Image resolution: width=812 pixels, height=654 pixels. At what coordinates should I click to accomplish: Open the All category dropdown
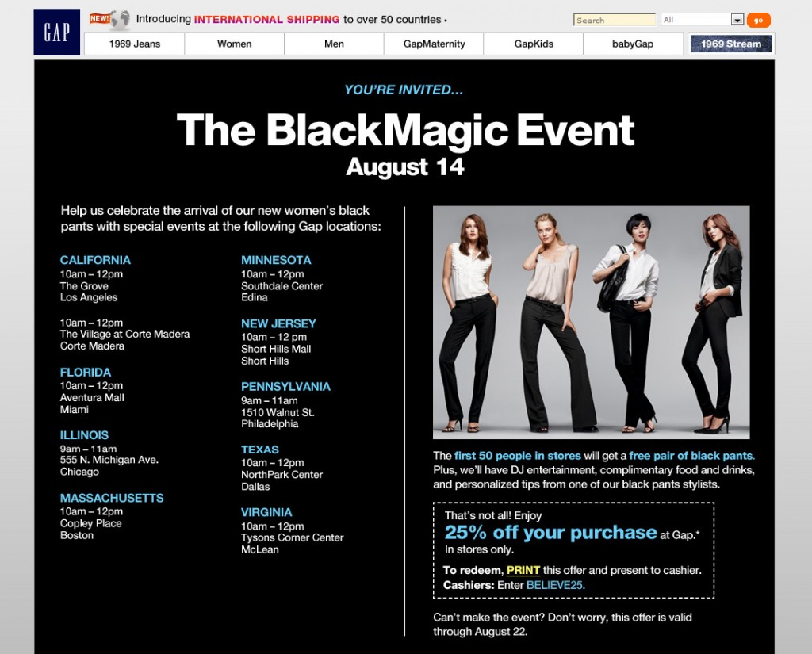pos(703,20)
